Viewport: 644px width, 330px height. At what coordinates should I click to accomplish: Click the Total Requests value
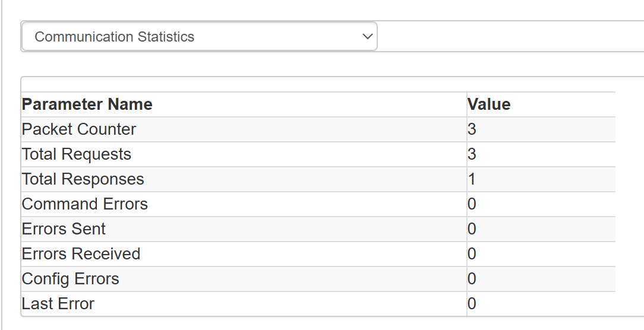pyautogui.click(x=472, y=154)
